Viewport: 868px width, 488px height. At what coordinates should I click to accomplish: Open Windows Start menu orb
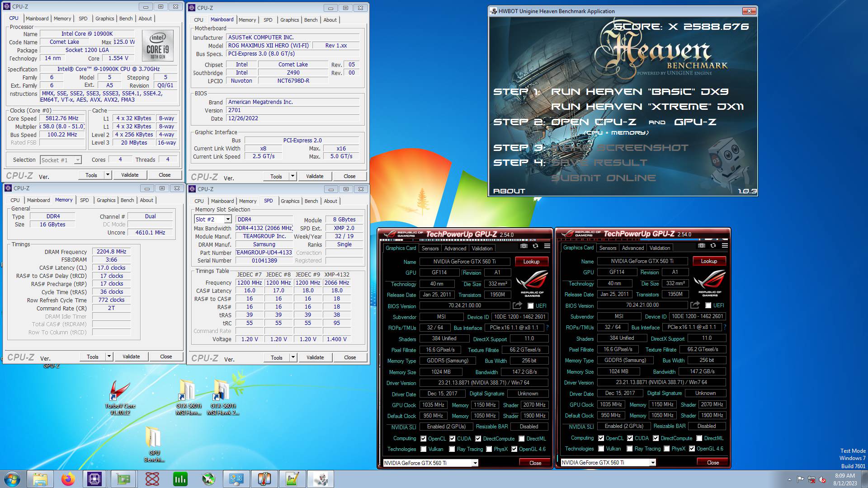(12, 479)
